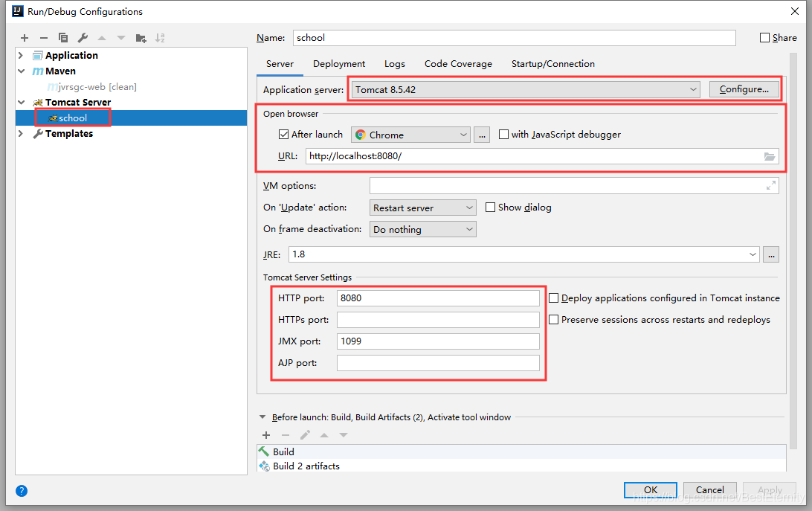The width and height of the screenshot is (812, 511).
Task: Click the vertical scrollbar on the right panel
Action: pyautogui.click(x=793, y=251)
